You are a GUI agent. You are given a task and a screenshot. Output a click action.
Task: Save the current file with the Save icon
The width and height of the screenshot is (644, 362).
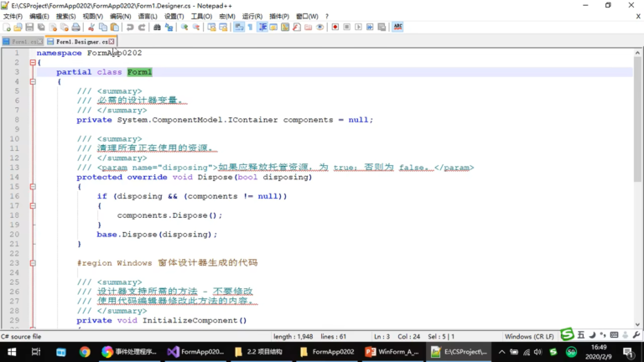(x=29, y=27)
